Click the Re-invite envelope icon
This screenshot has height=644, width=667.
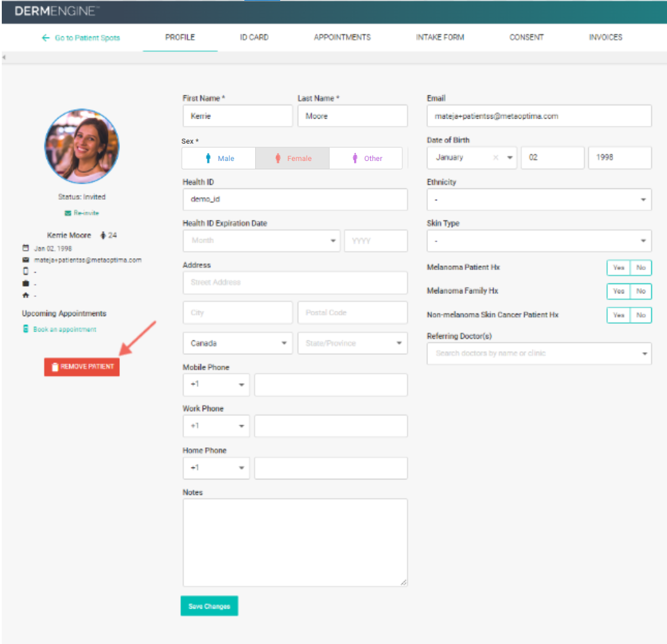coord(67,213)
